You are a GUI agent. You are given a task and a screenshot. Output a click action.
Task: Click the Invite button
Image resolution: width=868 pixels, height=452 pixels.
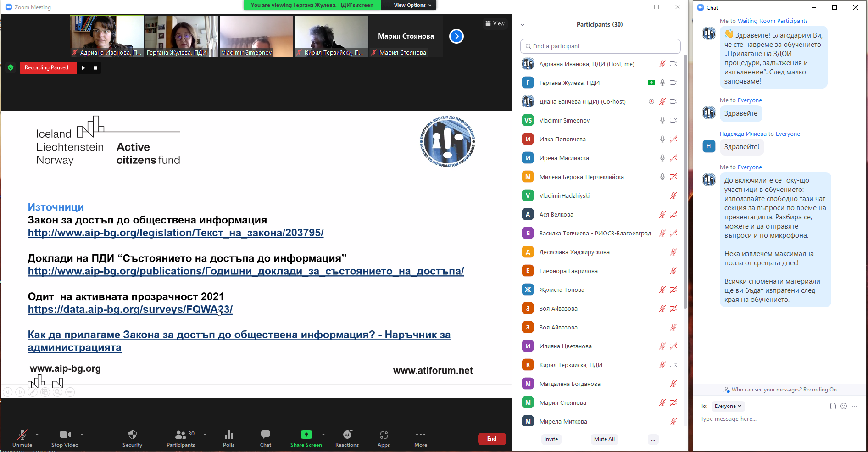pos(551,439)
